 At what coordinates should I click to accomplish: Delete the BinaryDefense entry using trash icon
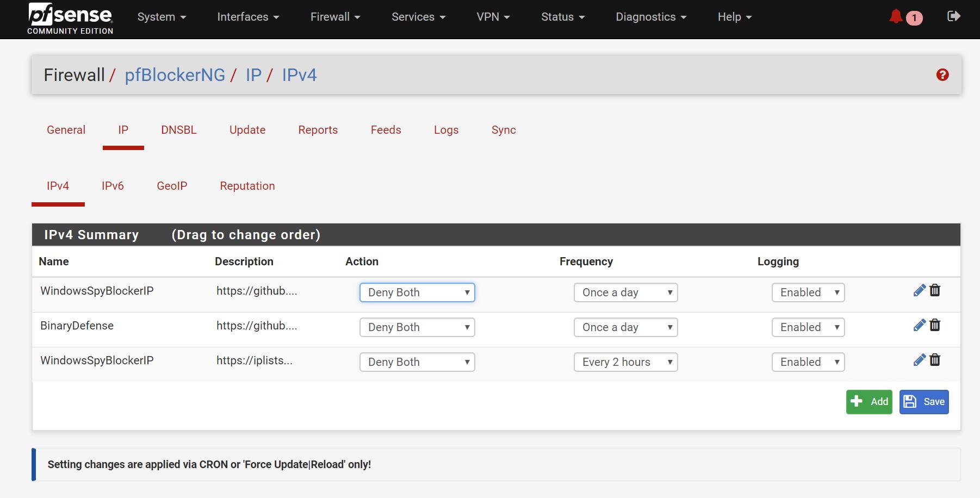coord(935,325)
